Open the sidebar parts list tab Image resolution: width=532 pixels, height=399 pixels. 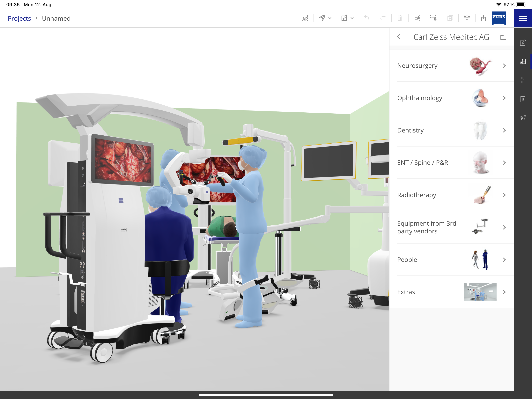tap(523, 99)
